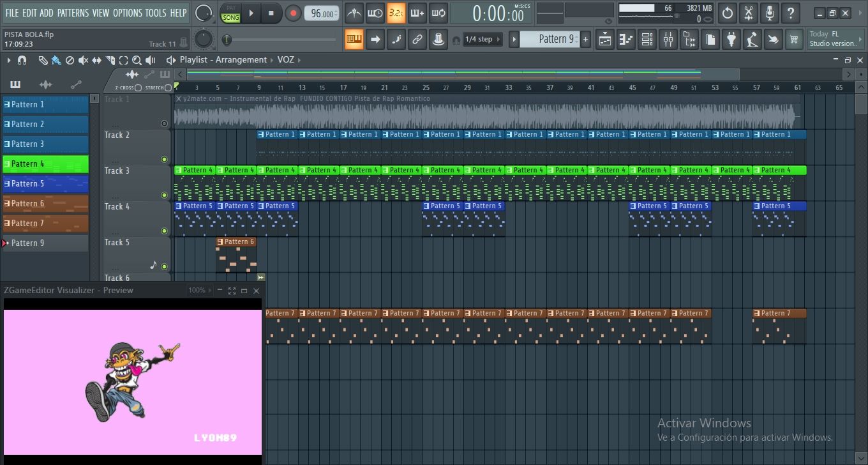Viewport: 868px width, 465px height.
Task: Toggle loop recording button
Action: tap(438, 13)
